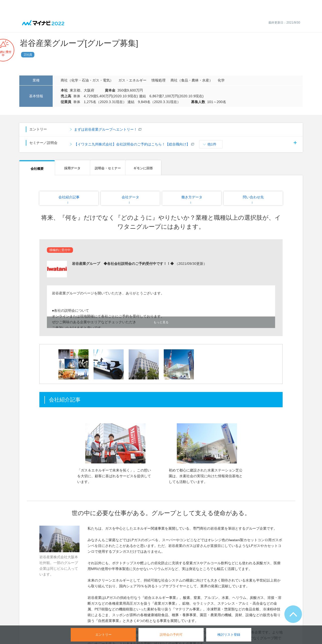Viewport: 322px width, 644px height.
Task: Open the hydrogen station gallery thumbnail
Action: [x=179, y=364]
